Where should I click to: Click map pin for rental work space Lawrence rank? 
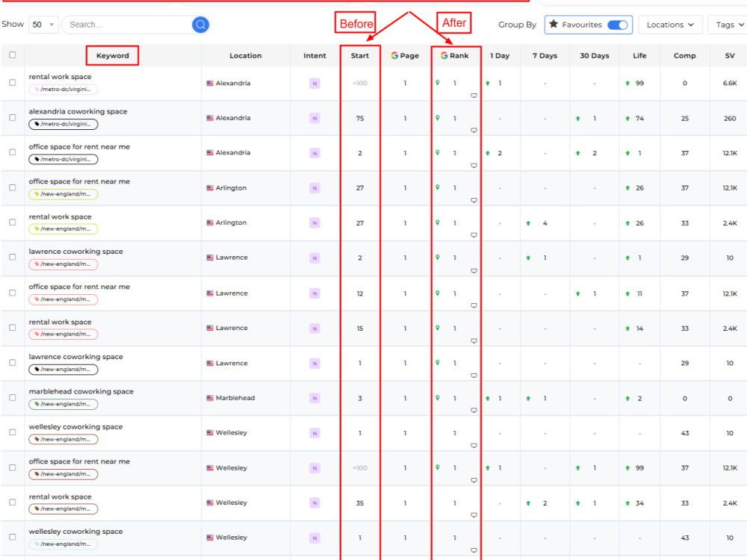point(437,328)
